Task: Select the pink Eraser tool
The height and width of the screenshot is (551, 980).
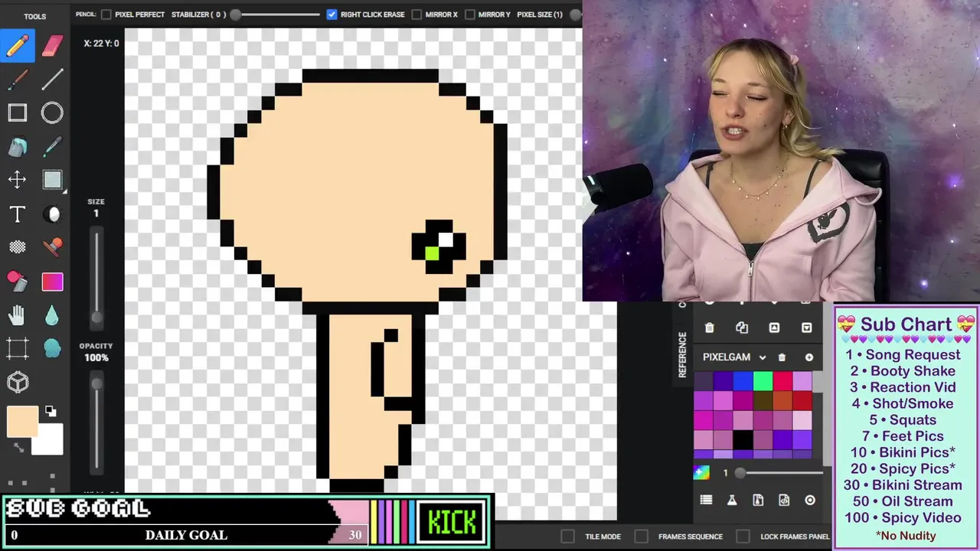Action: 52,45
